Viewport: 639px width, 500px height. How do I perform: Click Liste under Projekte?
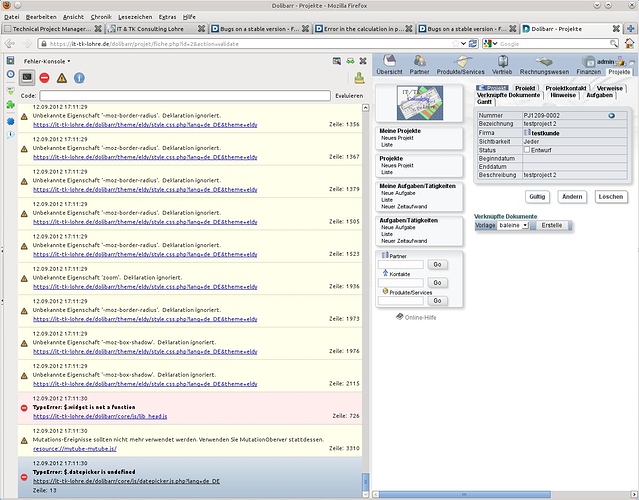(386, 172)
